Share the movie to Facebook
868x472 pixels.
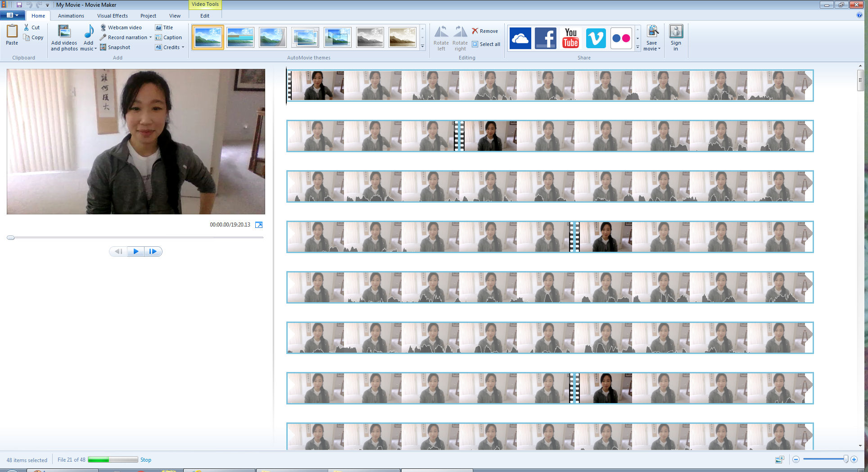pyautogui.click(x=545, y=38)
